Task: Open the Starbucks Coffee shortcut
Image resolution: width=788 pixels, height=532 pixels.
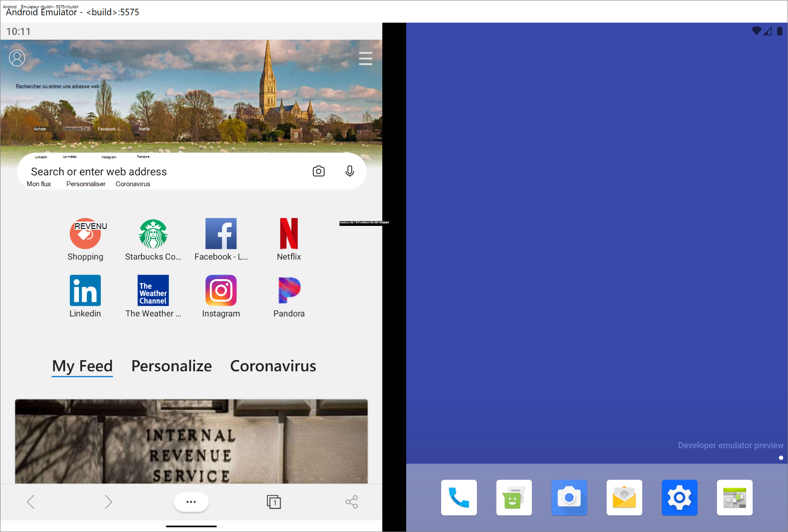Action: [x=153, y=234]
